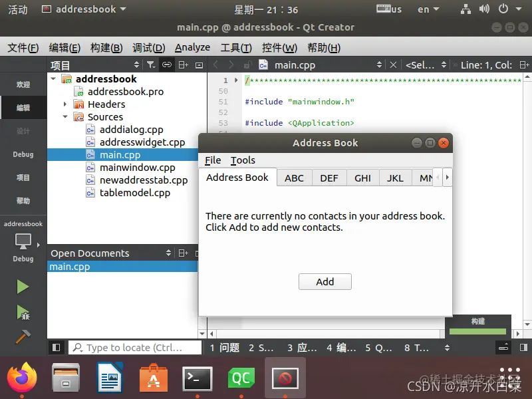Close the Projects side pane
This screenshot has width=532, height=399.
199,65
